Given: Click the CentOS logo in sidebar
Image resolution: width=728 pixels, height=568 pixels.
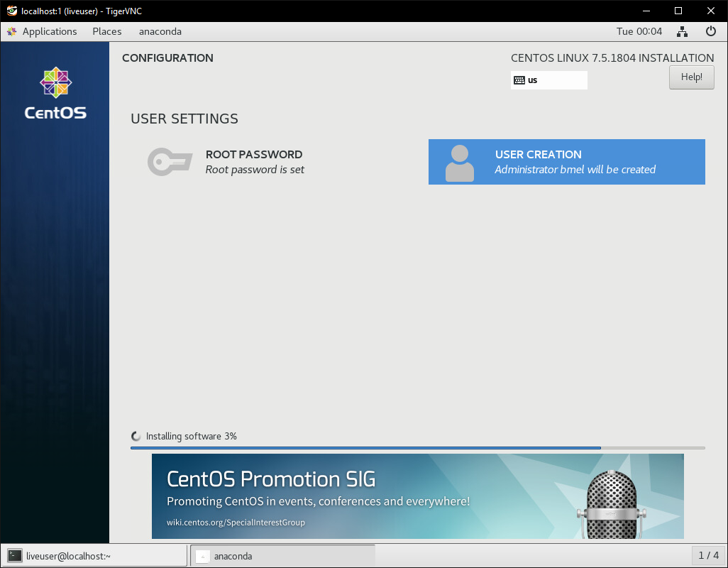Looking at the screenshot, I should tap(55, 93).
